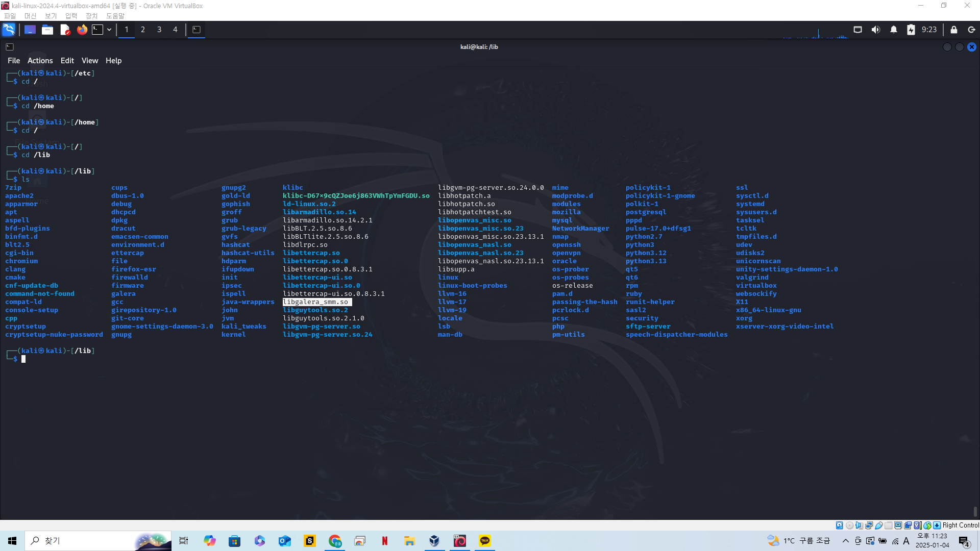Image resolution: width=980 pixels, height=551 pixels.
Task: Open the notifications bell icon
Action: pyautogui.click(x=893, y=30)
